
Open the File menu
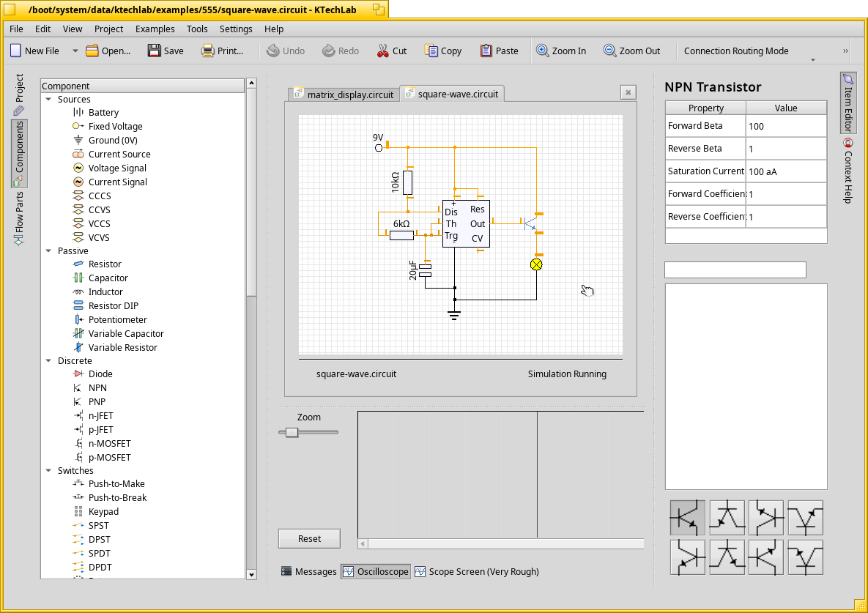point(17,29)
